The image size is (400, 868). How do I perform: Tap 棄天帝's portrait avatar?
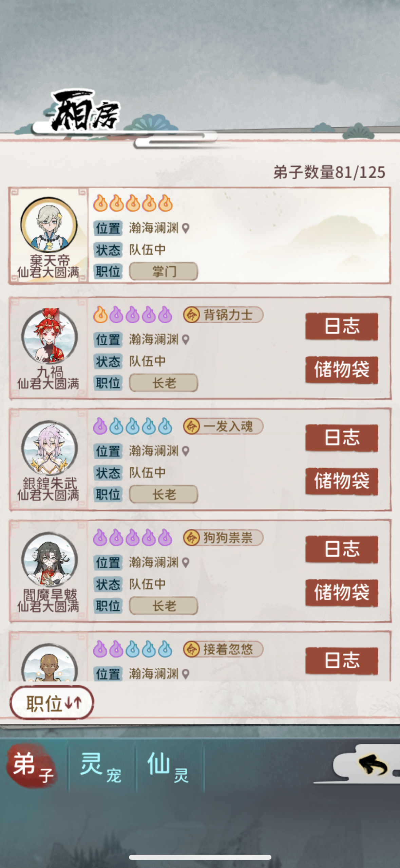click(49, 224)
